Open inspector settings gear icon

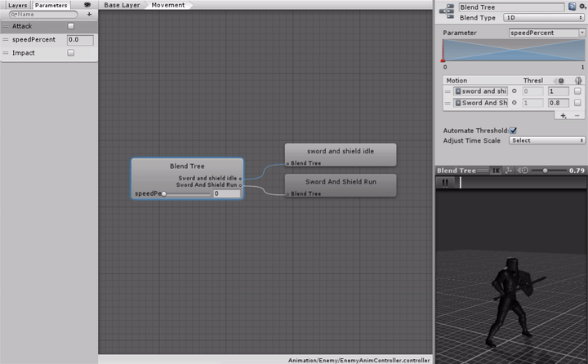coord(581,7)
